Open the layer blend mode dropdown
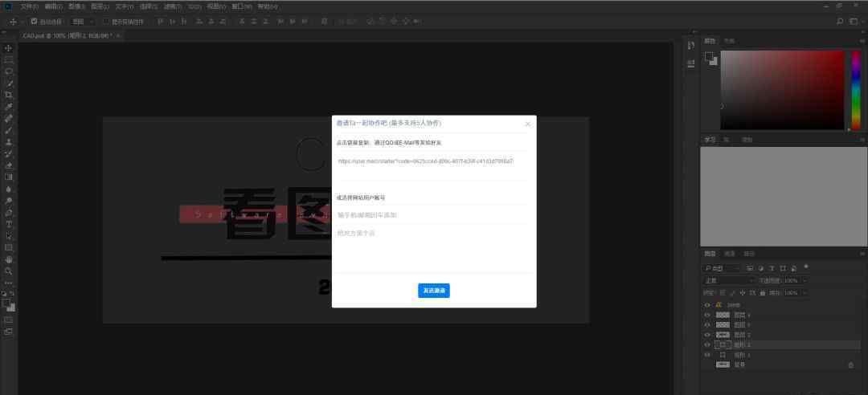 point(728,280)
